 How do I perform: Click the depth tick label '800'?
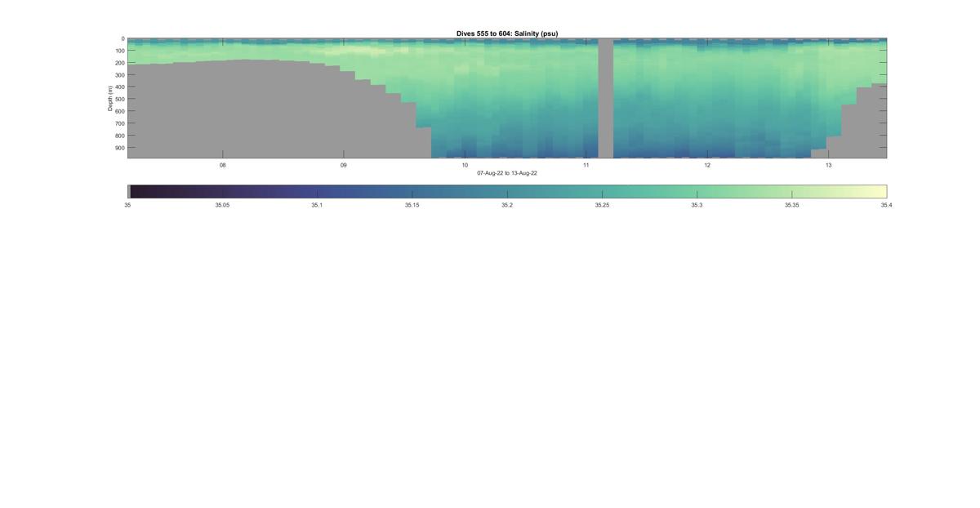tap(119, 136)
